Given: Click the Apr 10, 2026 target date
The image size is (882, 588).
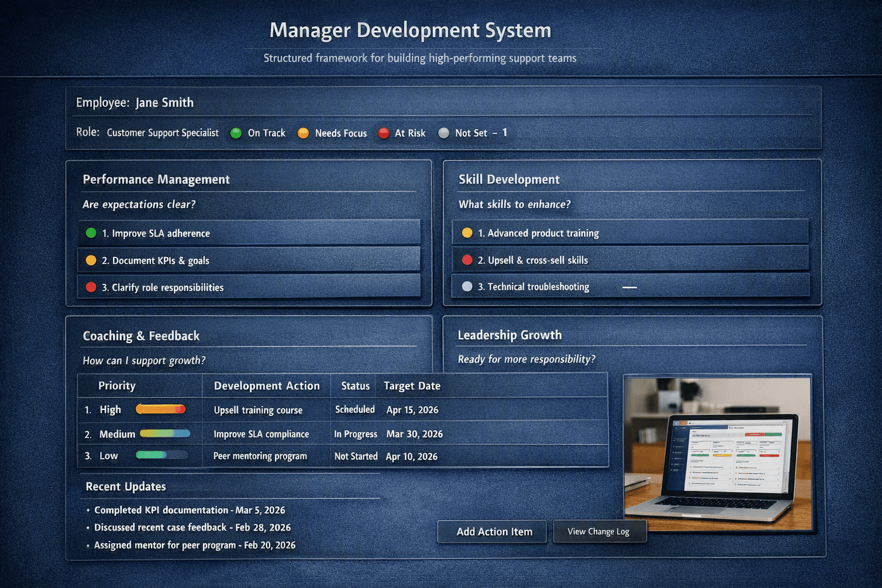Looking at the screenshot, I should [412, 457].
